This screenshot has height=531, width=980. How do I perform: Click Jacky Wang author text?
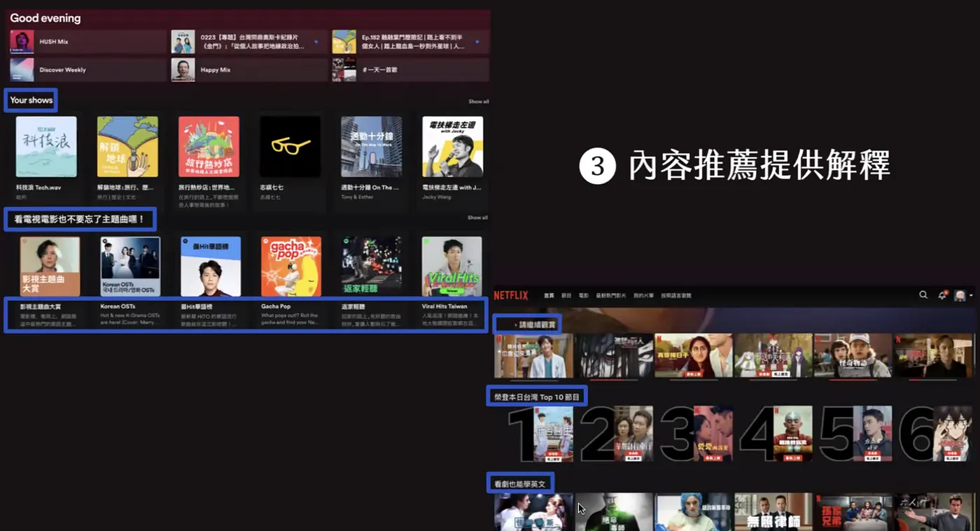click(x=435, y=197)
